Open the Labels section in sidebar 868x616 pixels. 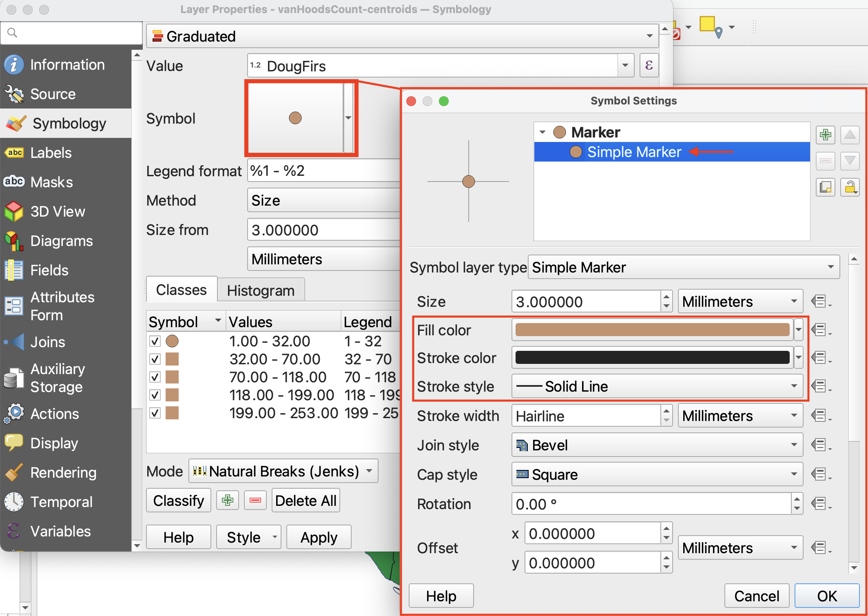coord(51,153)
